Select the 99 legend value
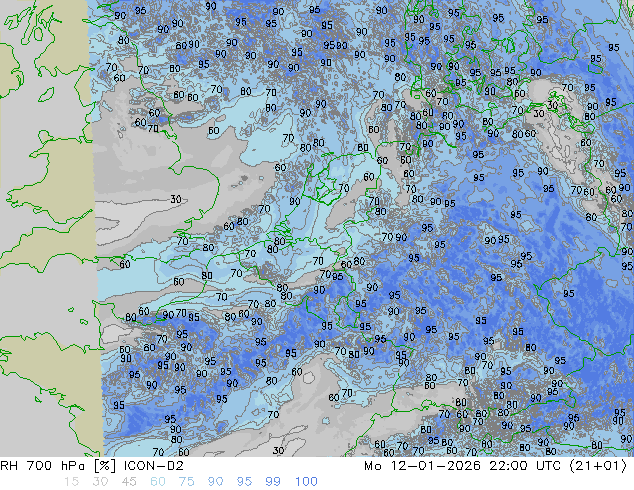The image size is (634, 490). pos(273,482)
